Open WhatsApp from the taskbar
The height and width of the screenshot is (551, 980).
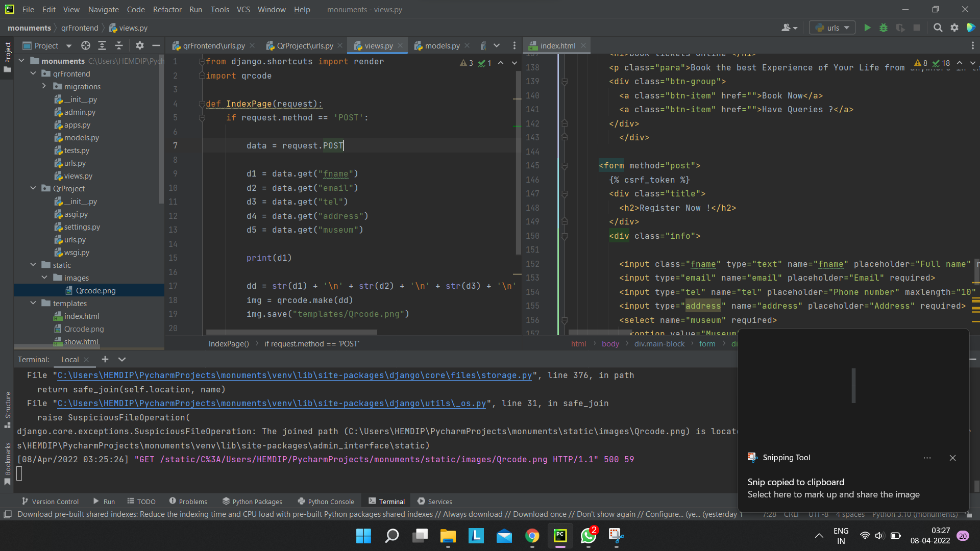(588, 536)
